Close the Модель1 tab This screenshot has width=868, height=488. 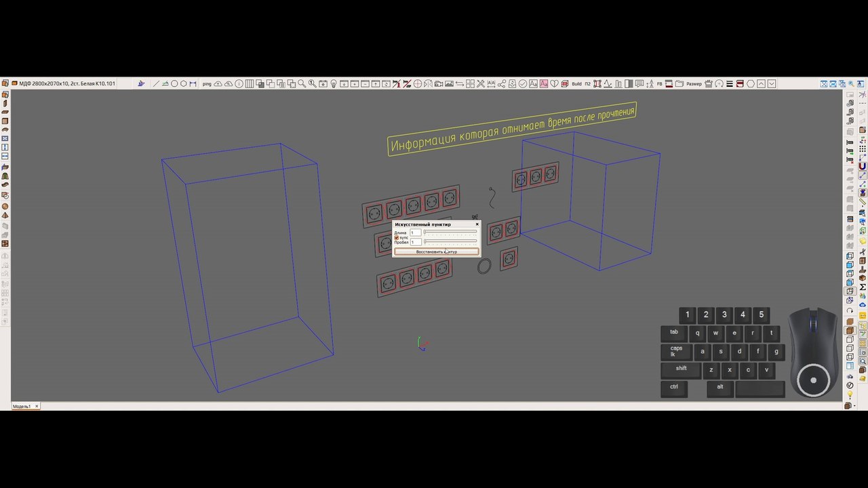pyautogui.click(x=37, y=406)
